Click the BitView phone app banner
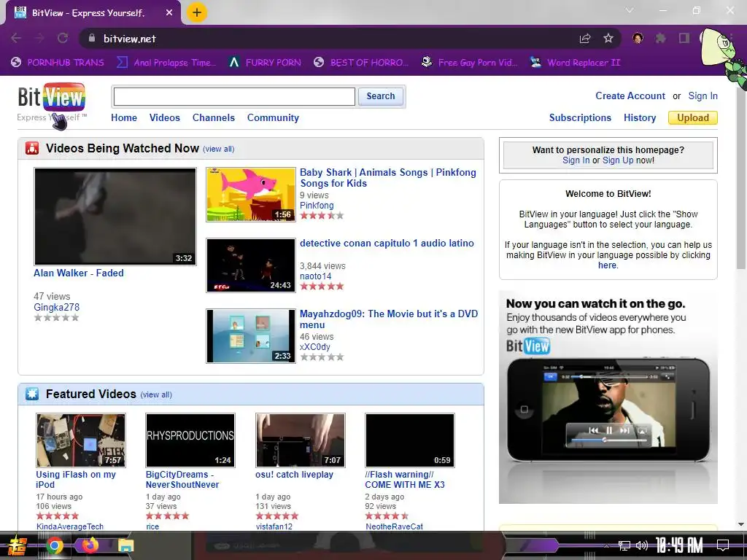747x560 pixels. pyautogui.click(x=608, y=397)
